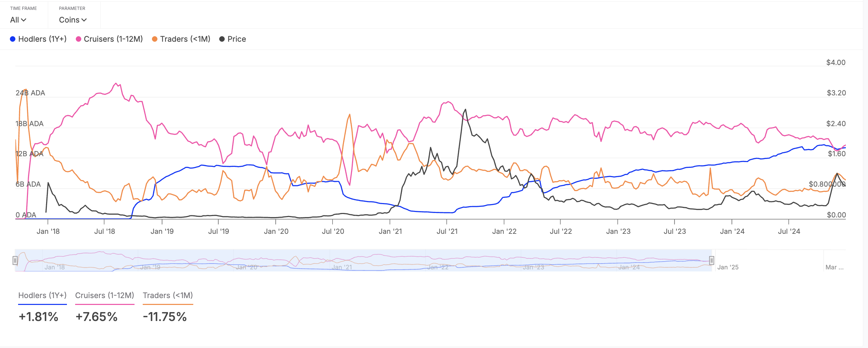Click the orange Traders legend dot

[155, 39]
